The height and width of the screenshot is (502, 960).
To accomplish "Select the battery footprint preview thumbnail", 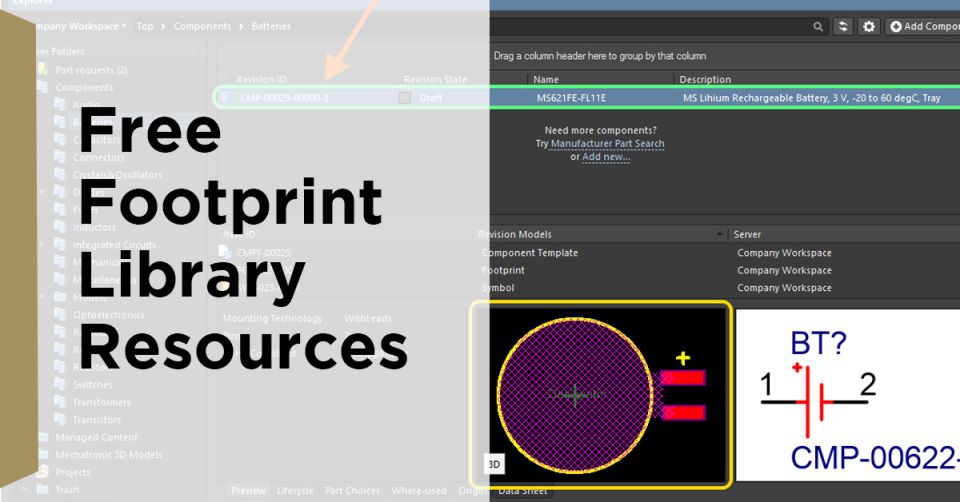I will (600, 394).
